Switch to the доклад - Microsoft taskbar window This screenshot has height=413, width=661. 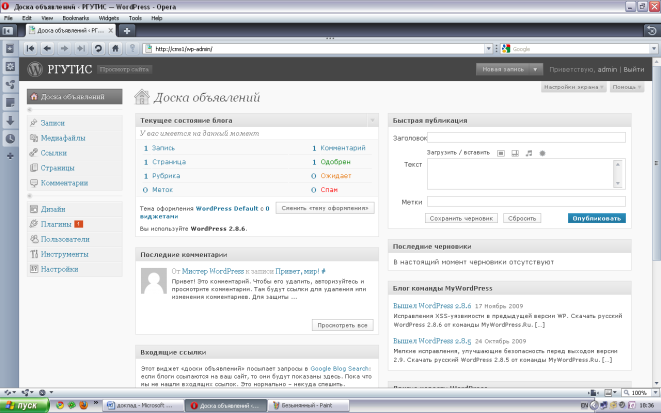point(143,405)
